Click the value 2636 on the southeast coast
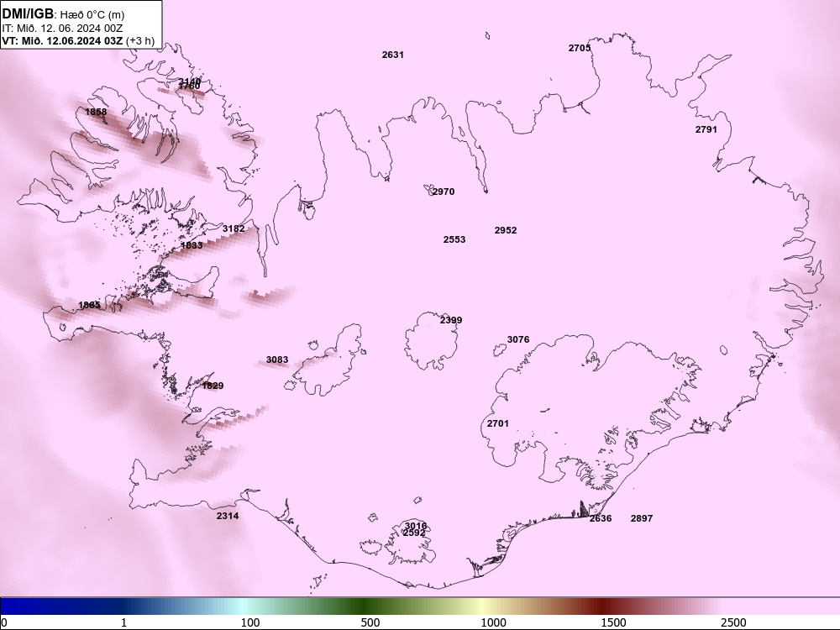 pyautogui.click(x=601, y=518)
